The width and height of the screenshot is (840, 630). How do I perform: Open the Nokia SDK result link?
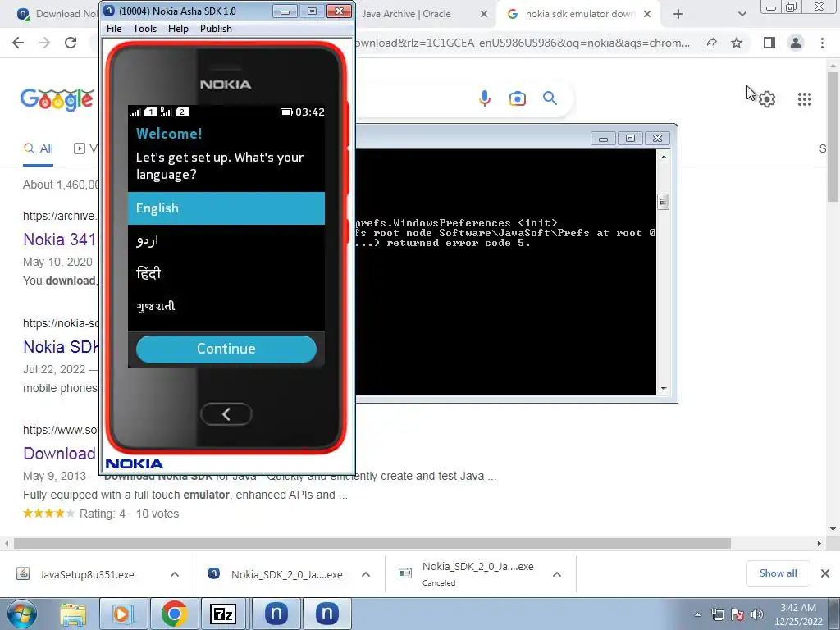coord(61,347)
